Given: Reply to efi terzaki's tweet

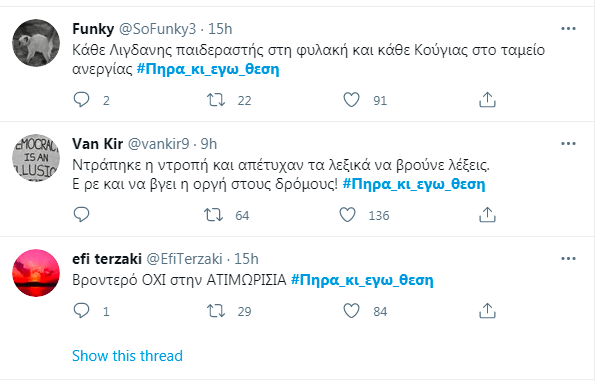Looking at the screenshot, I should point(81,311).
